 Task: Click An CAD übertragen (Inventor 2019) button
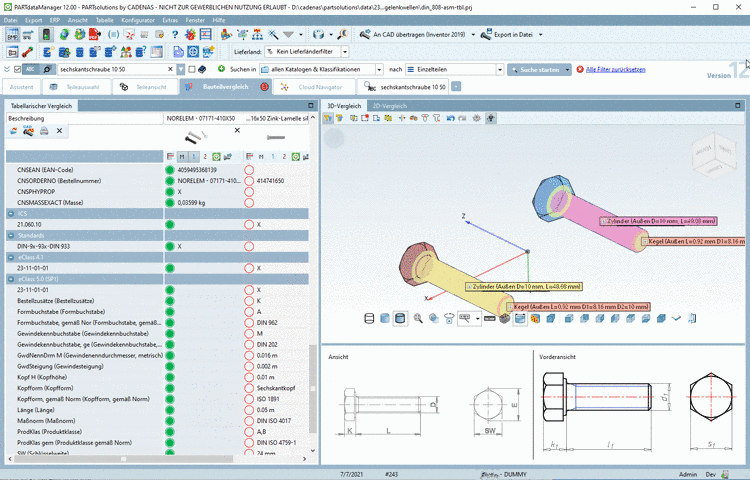pos(414,34)
